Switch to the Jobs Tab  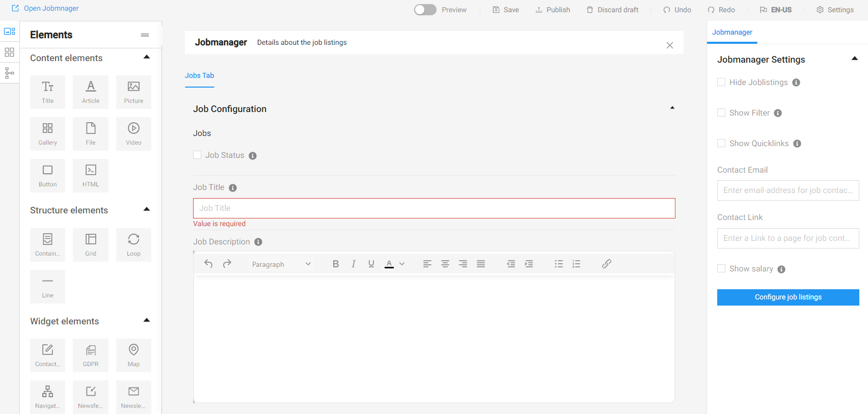[199, 75]
